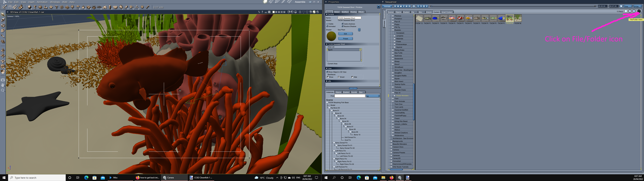This screenshot has width=644, height=181.
Task: Insert a sphere primitive from toolbar
Action: pyautogui.click(x=30, y=7)
